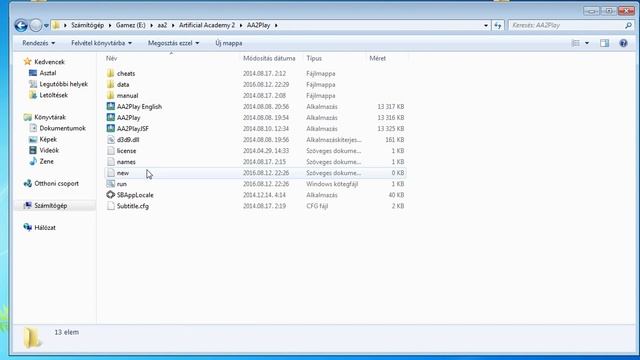Select Könyvtárak in the navigation pane

click(50, 117)
